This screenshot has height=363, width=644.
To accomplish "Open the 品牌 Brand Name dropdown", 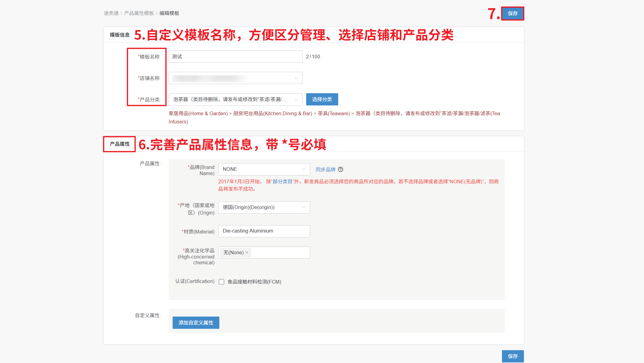I will [260, 169].
